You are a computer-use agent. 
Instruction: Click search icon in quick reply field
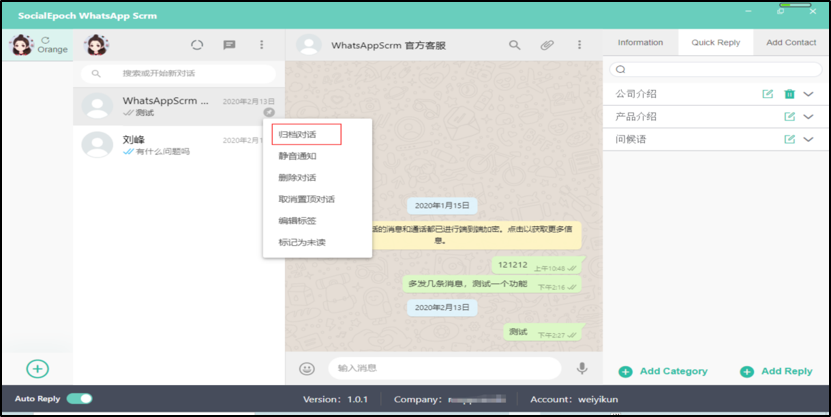pos(621,69)
